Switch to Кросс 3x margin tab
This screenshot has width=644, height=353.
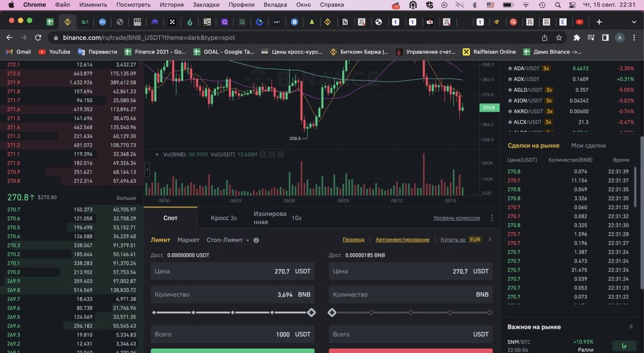click(224, 218)
